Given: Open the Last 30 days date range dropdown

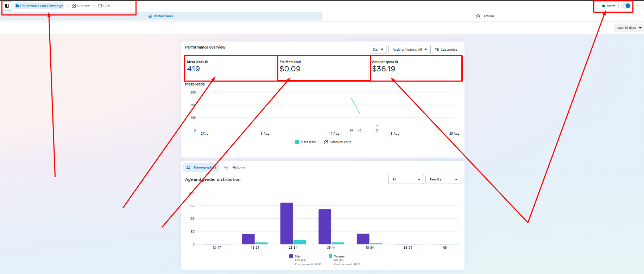Looking at the screenshot, I should 629,28.
